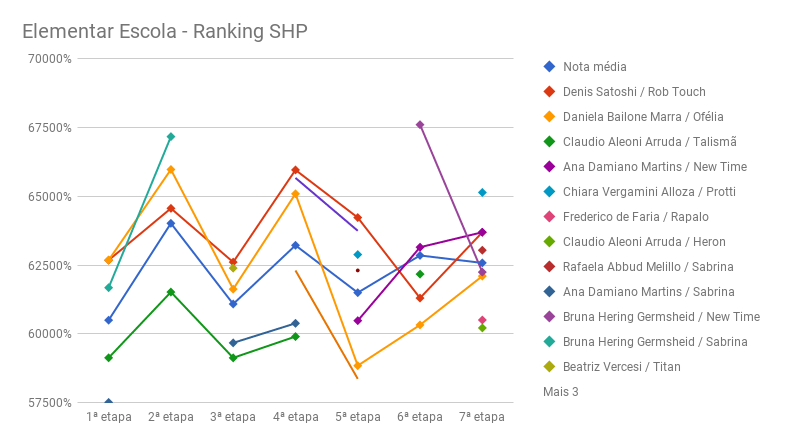Click the green Claudio Aleoni Talismã legend marker

pos(548,142)
